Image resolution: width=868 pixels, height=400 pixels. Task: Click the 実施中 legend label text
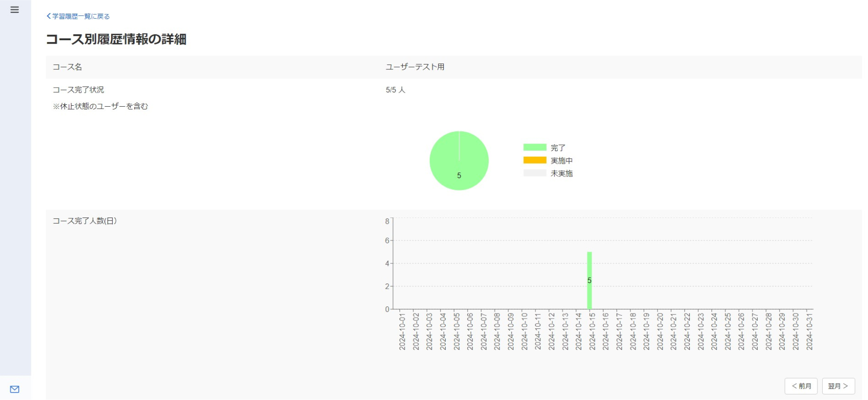(x=562, y=160)
